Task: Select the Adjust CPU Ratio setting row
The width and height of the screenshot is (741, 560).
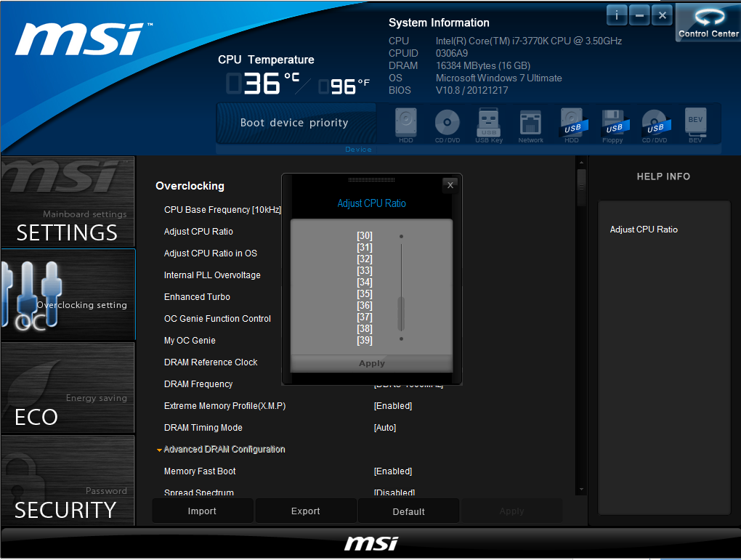Action: point(198,232)
